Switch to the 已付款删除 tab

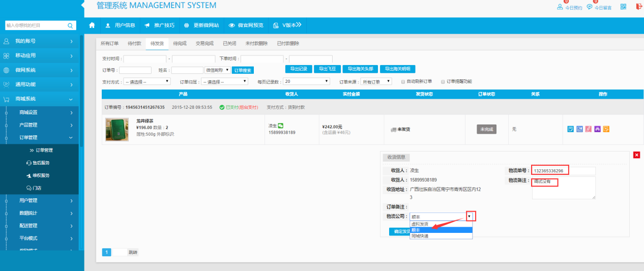point(288,44)
